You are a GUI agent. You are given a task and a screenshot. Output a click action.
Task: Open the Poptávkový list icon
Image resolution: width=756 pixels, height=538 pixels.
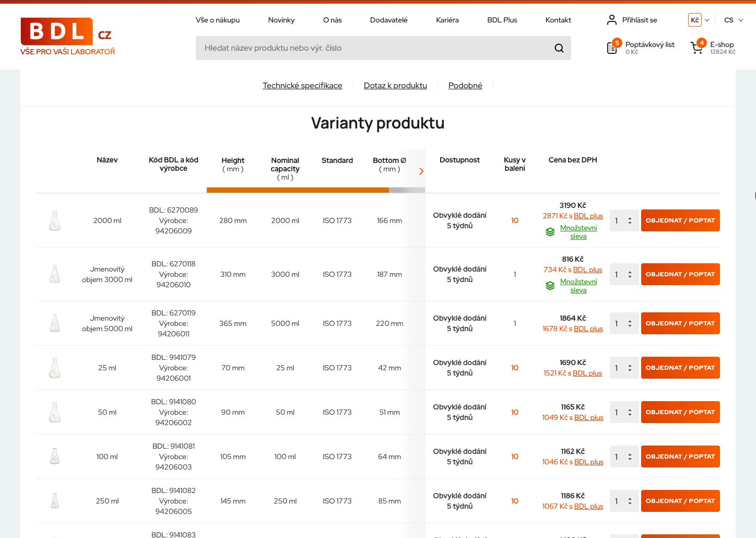[612, 48]
